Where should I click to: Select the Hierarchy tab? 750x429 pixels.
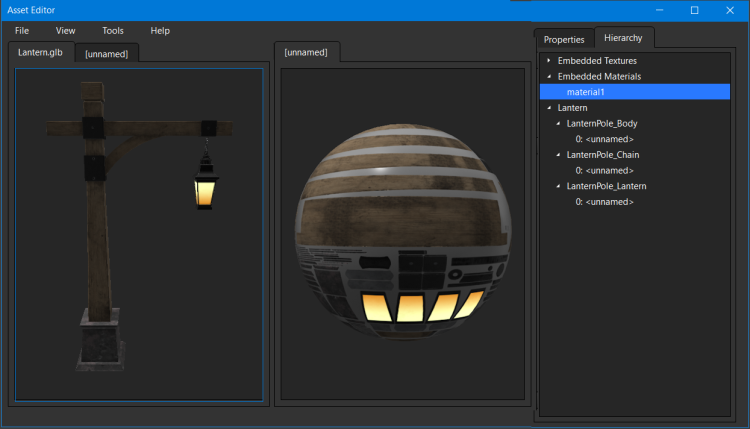click(624, 38)
